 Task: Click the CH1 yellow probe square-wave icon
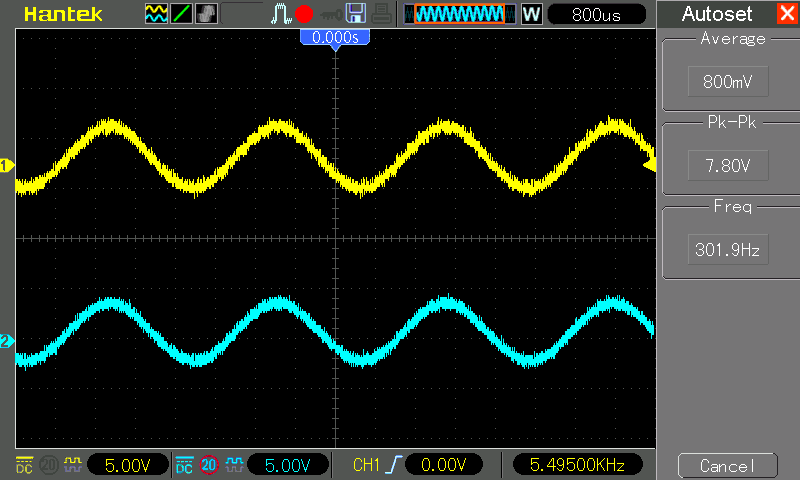click(x=72, y=464)
